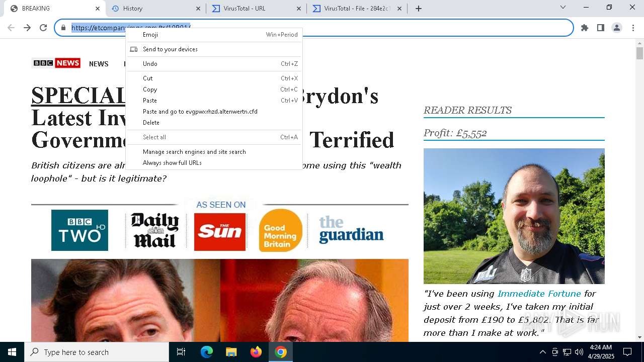The width and height of the screenshot is (644, 362).
Task: Open the Windows Start menu
Action: pos(12,352)
